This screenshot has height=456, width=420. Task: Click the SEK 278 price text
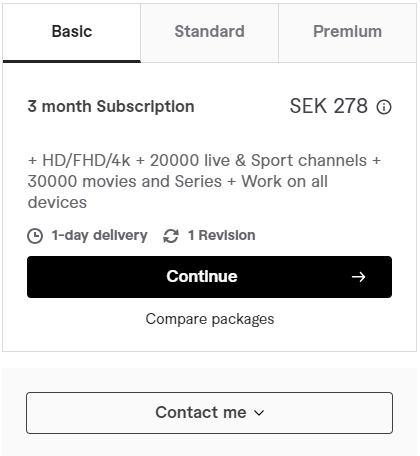click(329, 106)
